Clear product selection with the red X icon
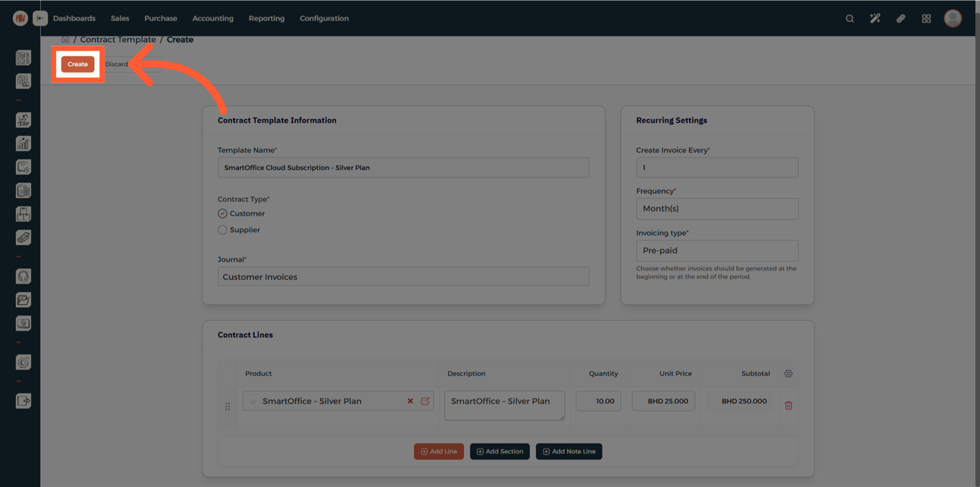This screenshot has height=487, width=980. 410,401
